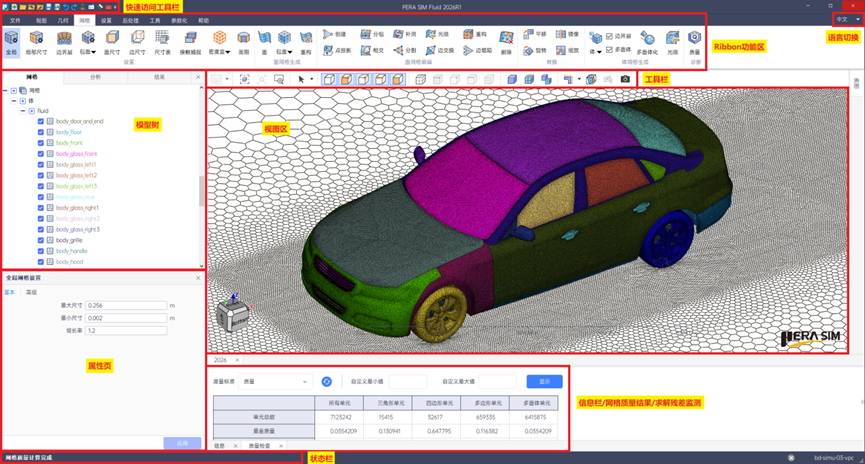Image resolution: width=865 pixels, height=464 pixels.
Task: Click the 应用 apply button in the properties panel
Action: click(x=182, y=443)
